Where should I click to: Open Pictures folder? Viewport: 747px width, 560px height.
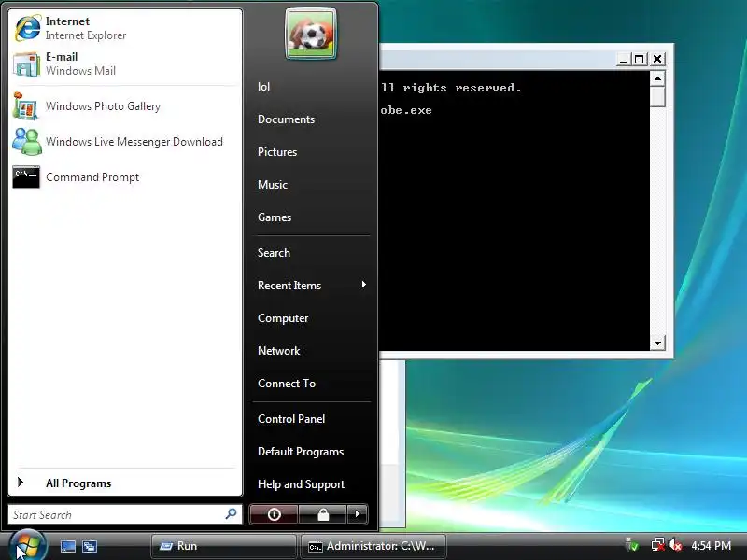277,152
